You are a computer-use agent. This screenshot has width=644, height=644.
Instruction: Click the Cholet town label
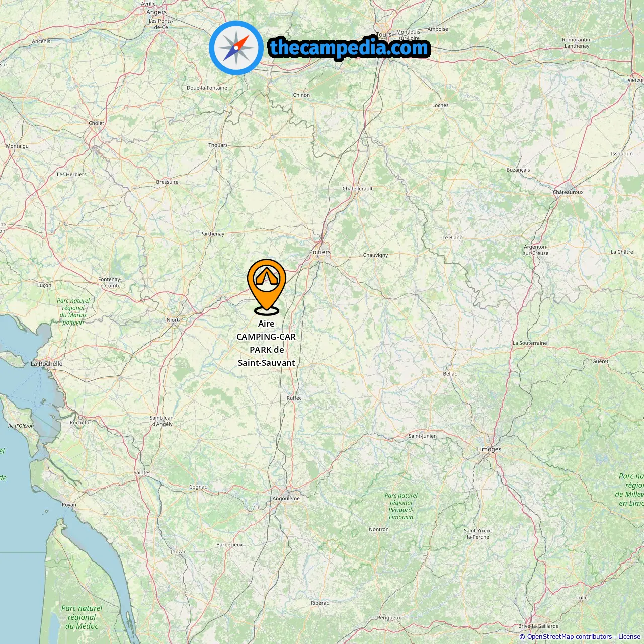(97, 123)
